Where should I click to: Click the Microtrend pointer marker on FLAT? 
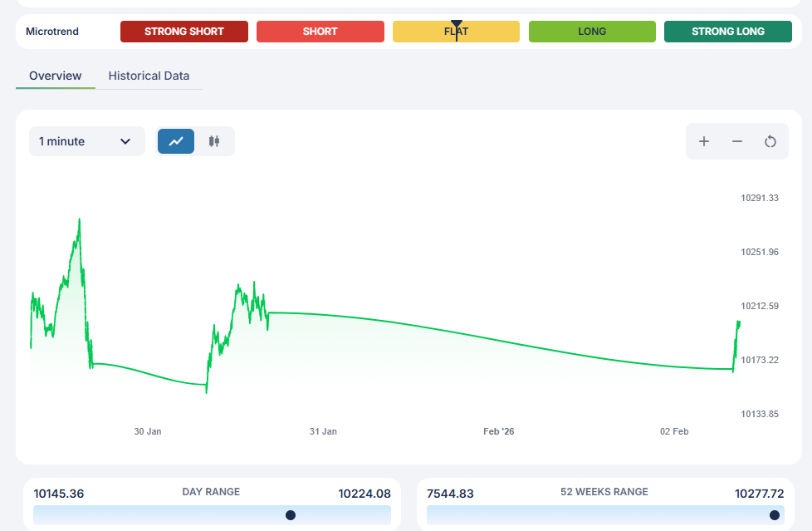pyautogui.click(x=456, y=27)
